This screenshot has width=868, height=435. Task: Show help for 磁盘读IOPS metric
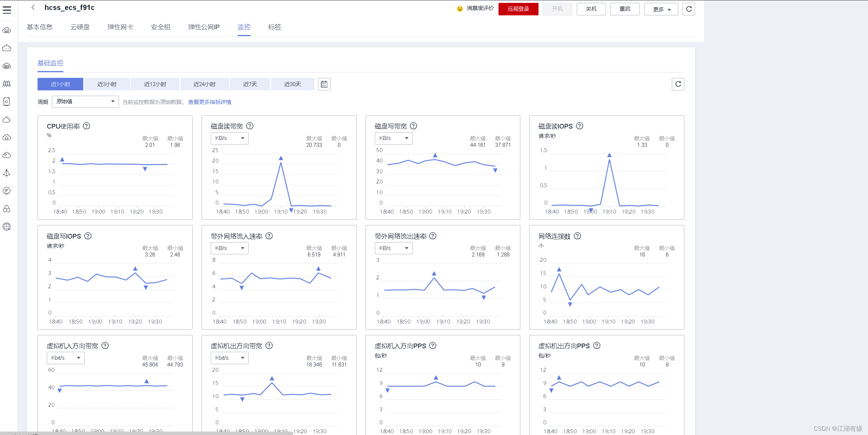point(580,126)
